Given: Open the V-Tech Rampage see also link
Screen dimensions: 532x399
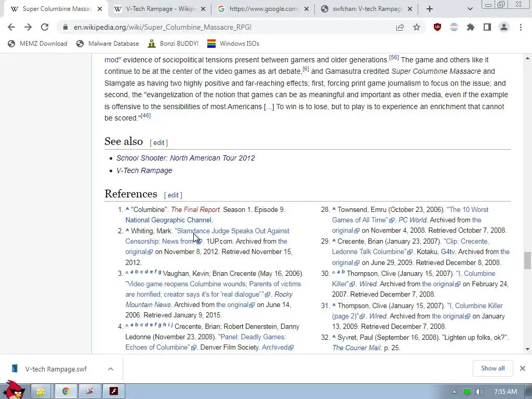Looking at the screenshot, I should [x=144, y=170].
